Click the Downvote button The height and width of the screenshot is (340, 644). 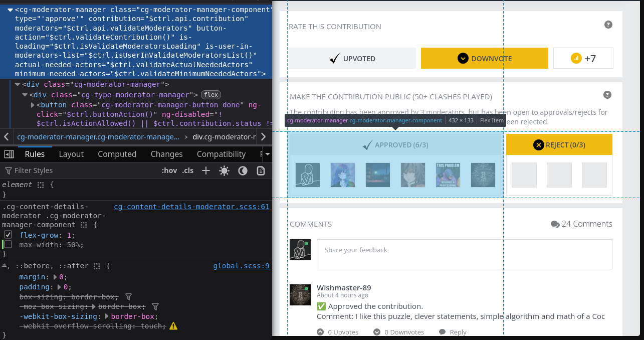click(485, 58)
